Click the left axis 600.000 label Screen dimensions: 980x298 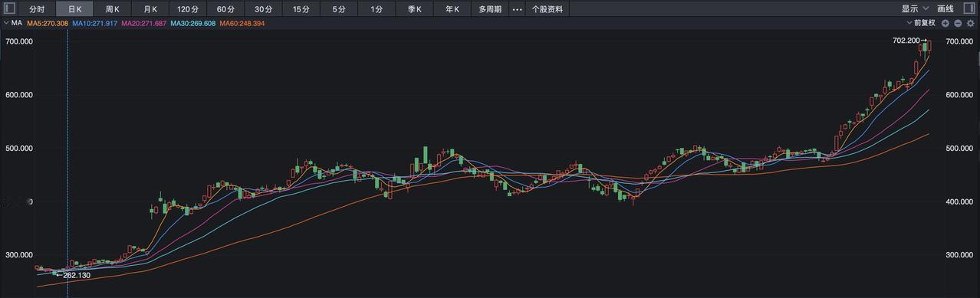pos(18,95)
